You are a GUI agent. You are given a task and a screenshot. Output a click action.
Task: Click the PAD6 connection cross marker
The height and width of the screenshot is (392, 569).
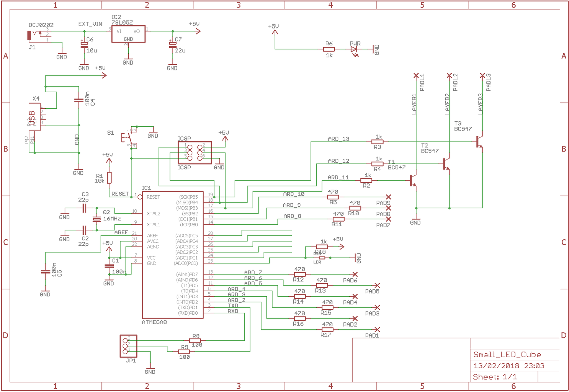(355, 274)
